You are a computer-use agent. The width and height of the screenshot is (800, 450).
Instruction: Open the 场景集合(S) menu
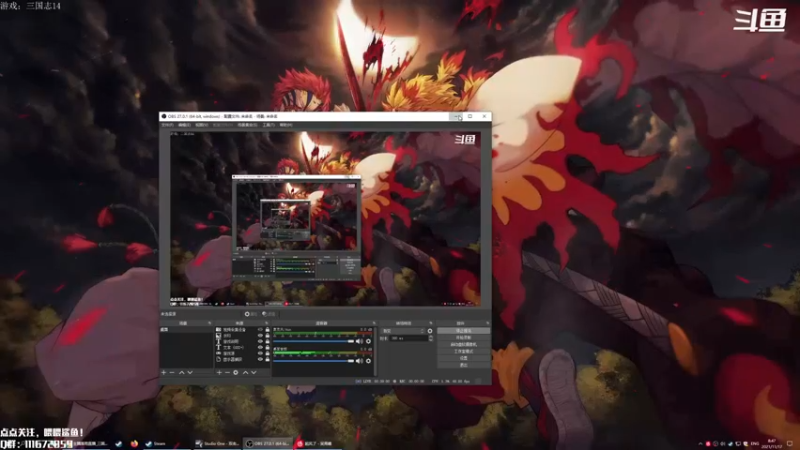pos(247,124)
